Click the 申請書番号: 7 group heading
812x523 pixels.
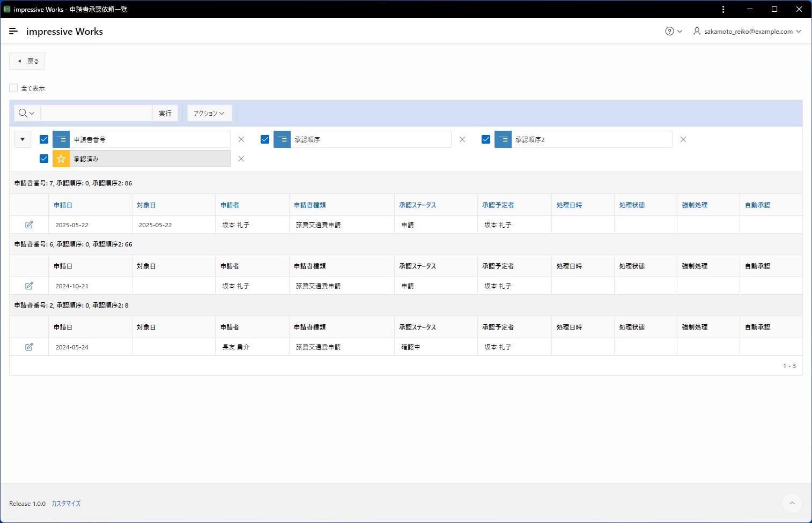[x=73, y=183]
